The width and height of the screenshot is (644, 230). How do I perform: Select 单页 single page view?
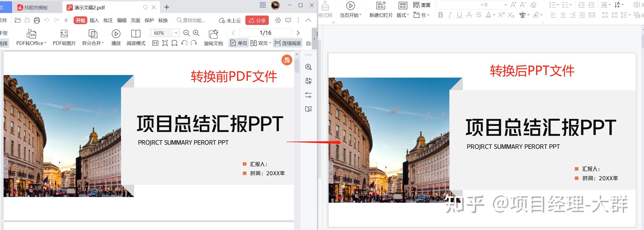(239, 43)
